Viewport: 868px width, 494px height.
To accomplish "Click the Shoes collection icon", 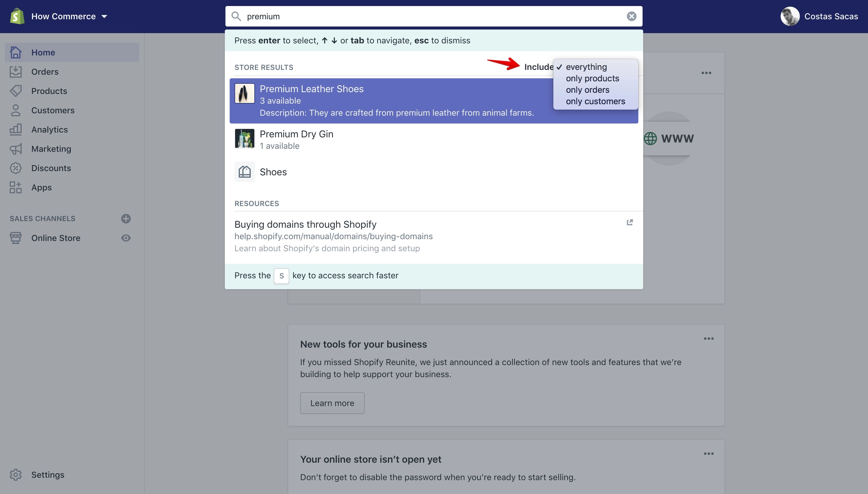I will (244, 172).
